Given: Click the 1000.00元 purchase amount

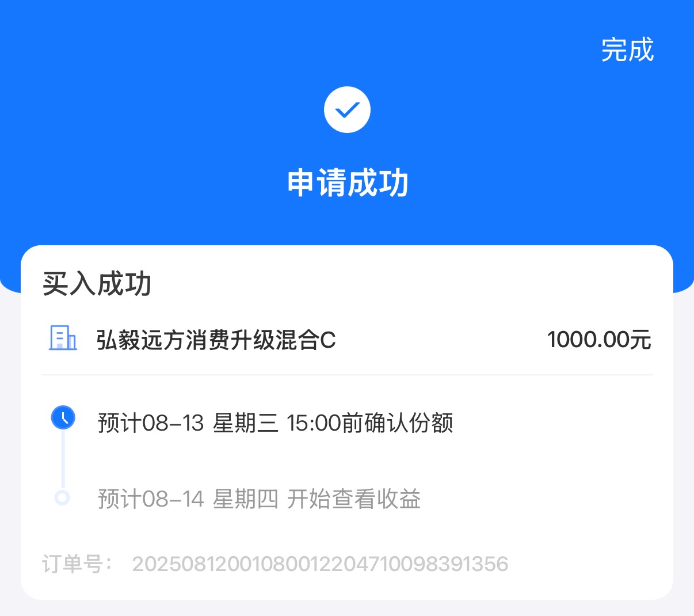Looking at the screenshot, I should [599, 340].
